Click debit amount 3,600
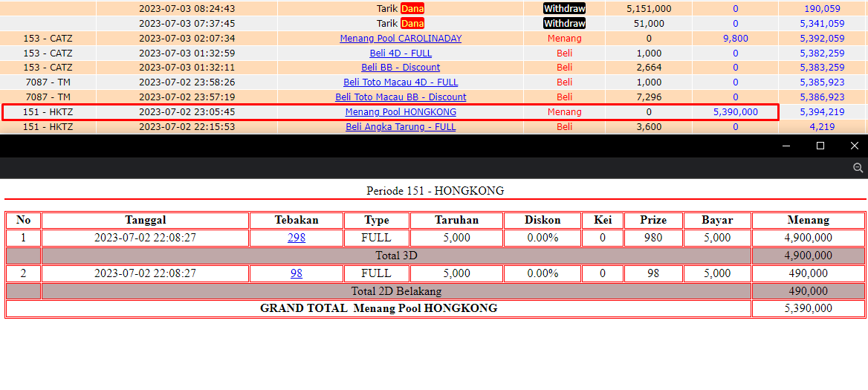868x390 pixels. tap(648, 127)
